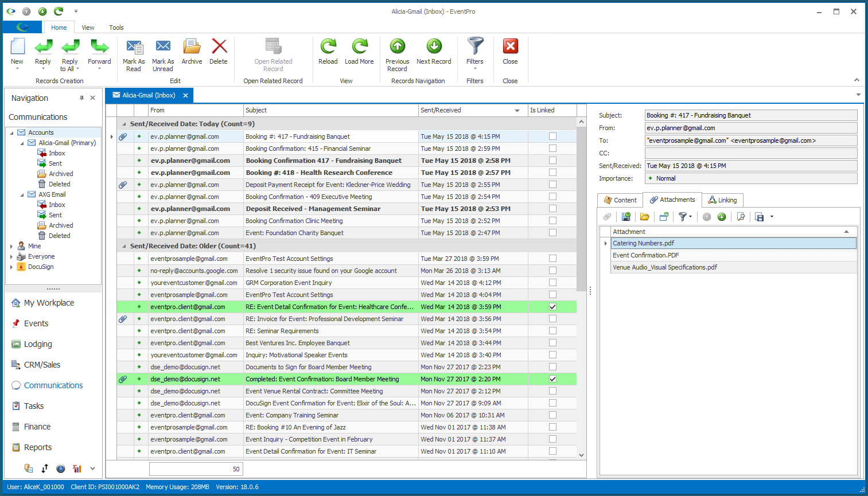Select the Attachments tab
868x496 pixels.
tap(672, 200)
